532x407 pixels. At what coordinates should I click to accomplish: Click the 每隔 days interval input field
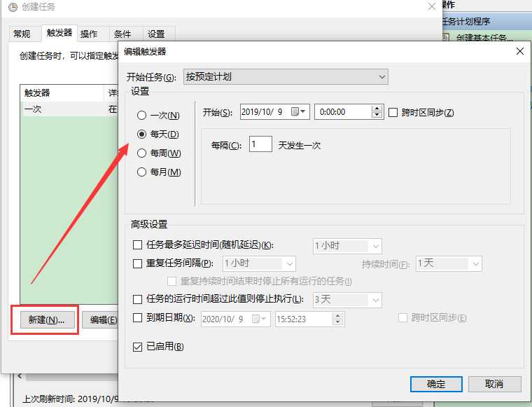click(x=260, y=144)
